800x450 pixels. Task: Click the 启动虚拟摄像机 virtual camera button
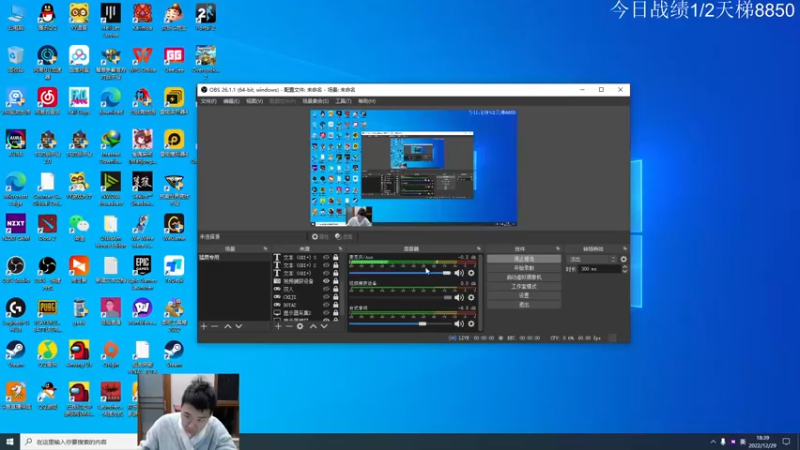click(x=523, y=277)
